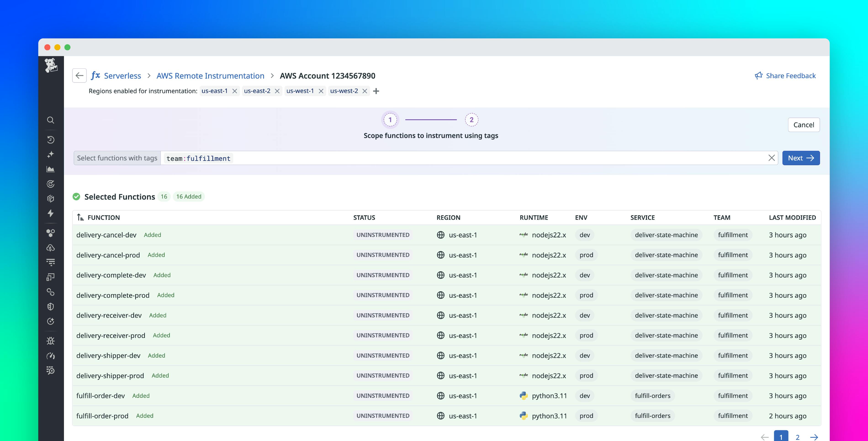Open Error Tracking via the bug icon
The height and width of the screenshot is (441, 868).
(50, 340)
